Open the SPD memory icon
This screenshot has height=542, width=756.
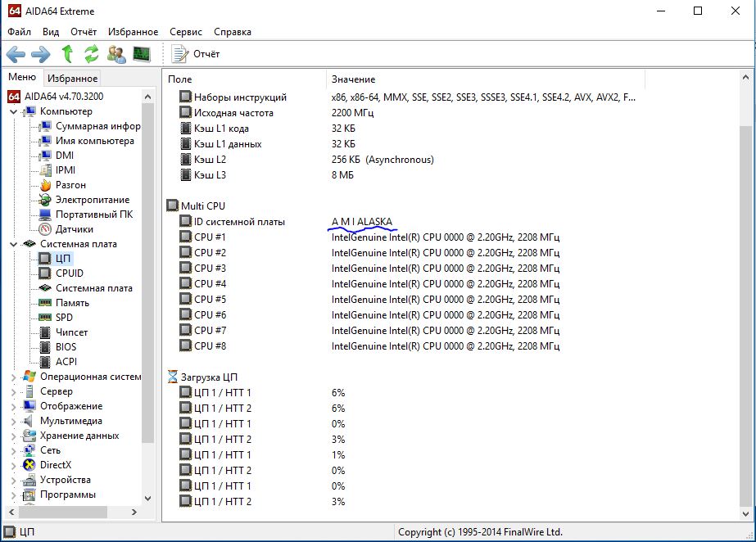(45, 318)
